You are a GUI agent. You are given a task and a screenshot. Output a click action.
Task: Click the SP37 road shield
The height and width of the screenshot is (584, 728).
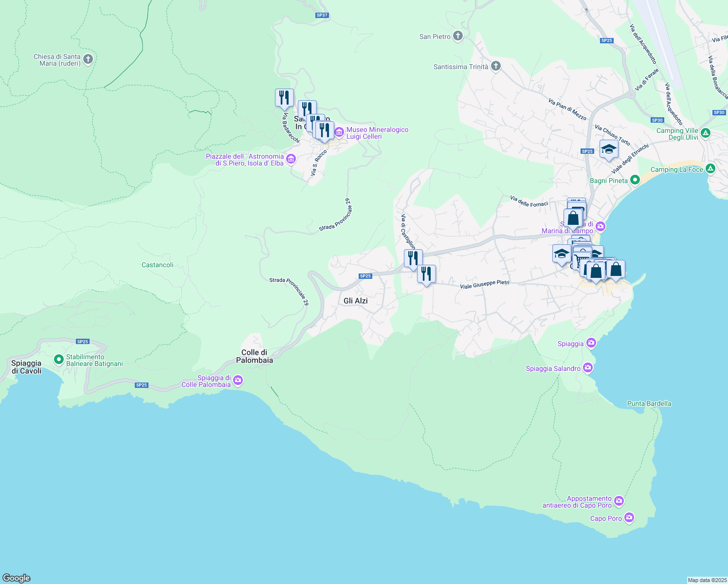pyautogui.click(x=322, y=15)
